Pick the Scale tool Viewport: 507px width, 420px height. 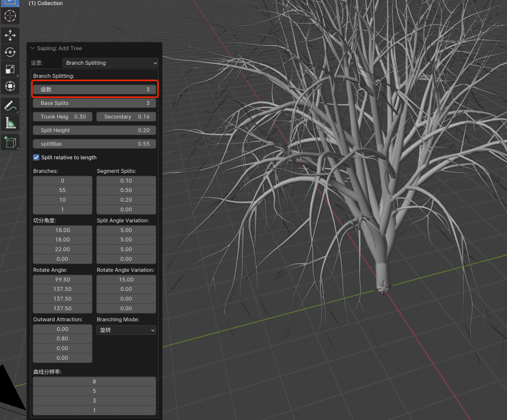tap(10, 69)
